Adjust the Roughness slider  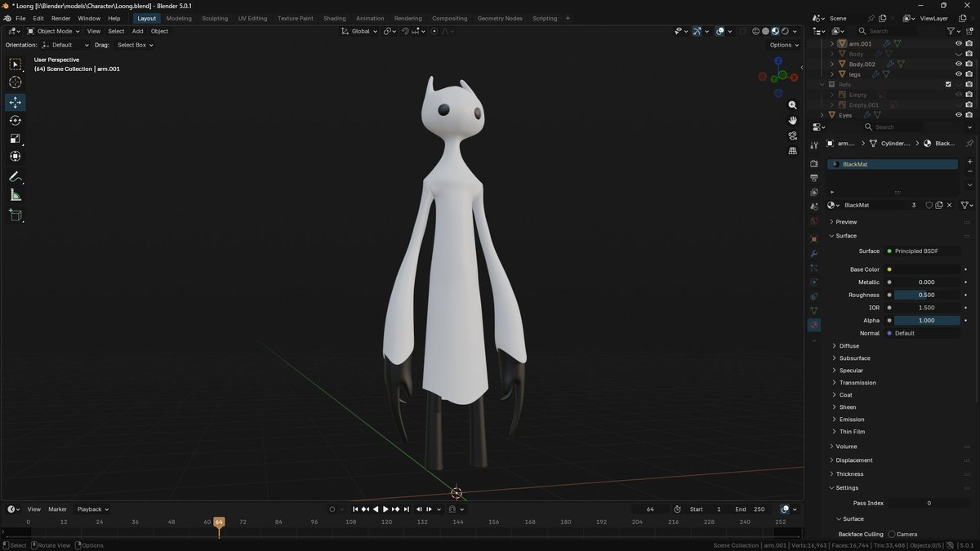(927, 295)
